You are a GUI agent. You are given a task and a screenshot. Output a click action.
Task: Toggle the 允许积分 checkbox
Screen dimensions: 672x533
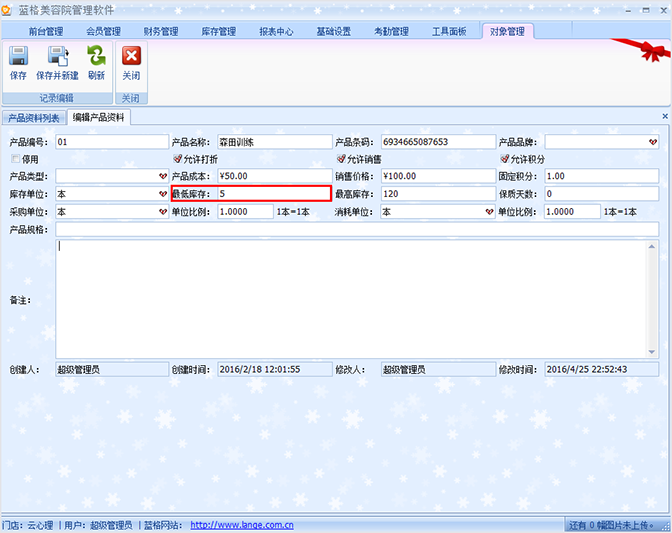pyautogui.click(x=505, y=159)
